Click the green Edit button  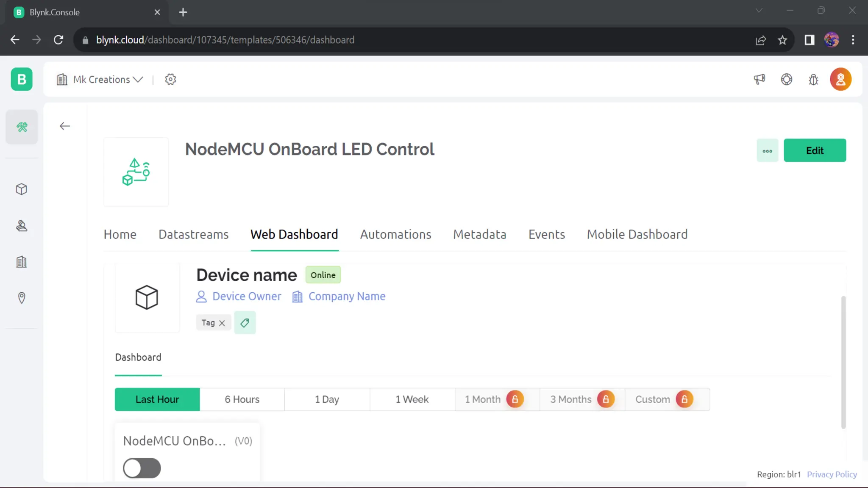(x=814, y=150)
